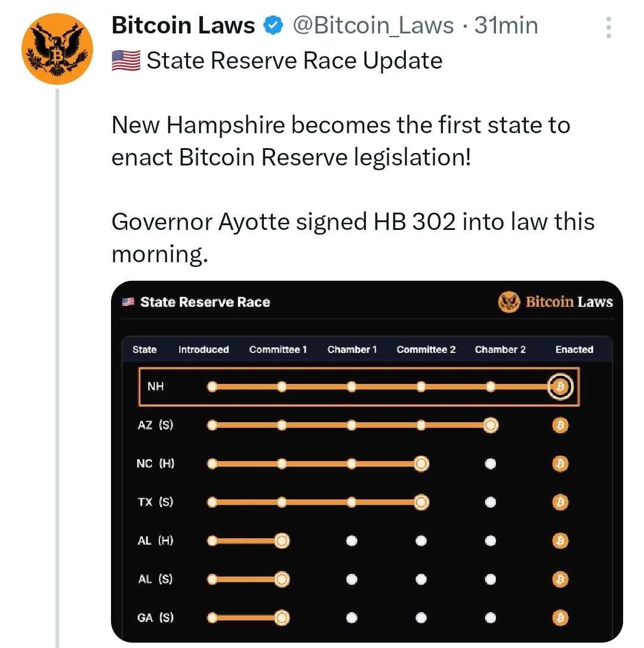The width and height of the screenshot is (644, 648).
Task: Click the American flag emoji in the tweet
Action: point(126,60)
